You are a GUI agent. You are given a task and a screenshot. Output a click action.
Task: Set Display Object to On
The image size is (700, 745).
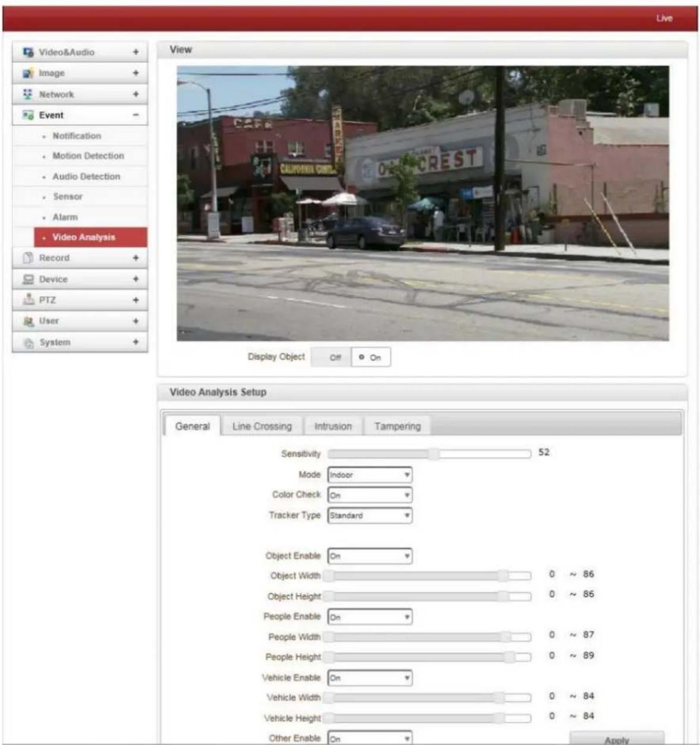tap(371, 357)
